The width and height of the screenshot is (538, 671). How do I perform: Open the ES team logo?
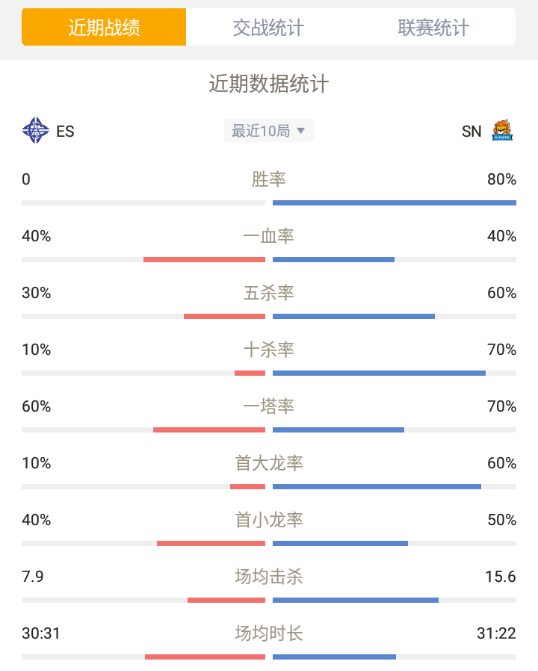tap(36, 131)
